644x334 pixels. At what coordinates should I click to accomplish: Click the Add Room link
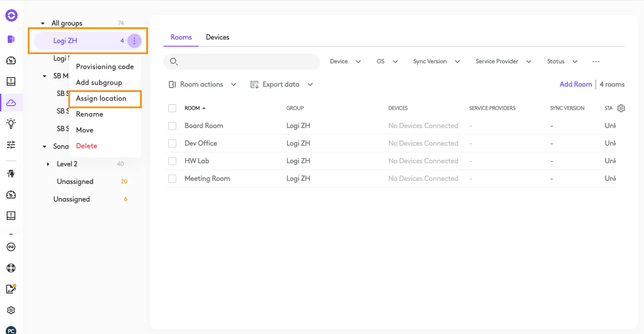(x=576, y=84)
